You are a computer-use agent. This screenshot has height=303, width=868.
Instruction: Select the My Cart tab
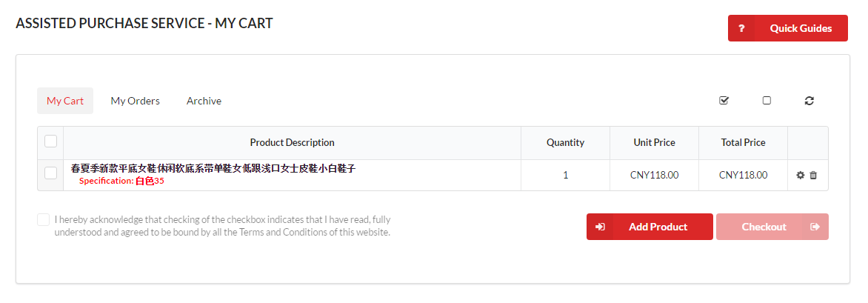pos(65,101)
